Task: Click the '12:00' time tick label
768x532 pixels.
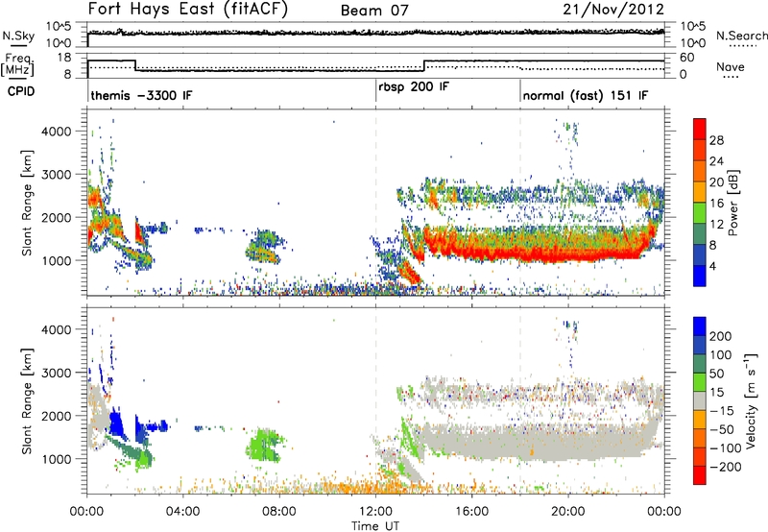Action: coord(375,512)
